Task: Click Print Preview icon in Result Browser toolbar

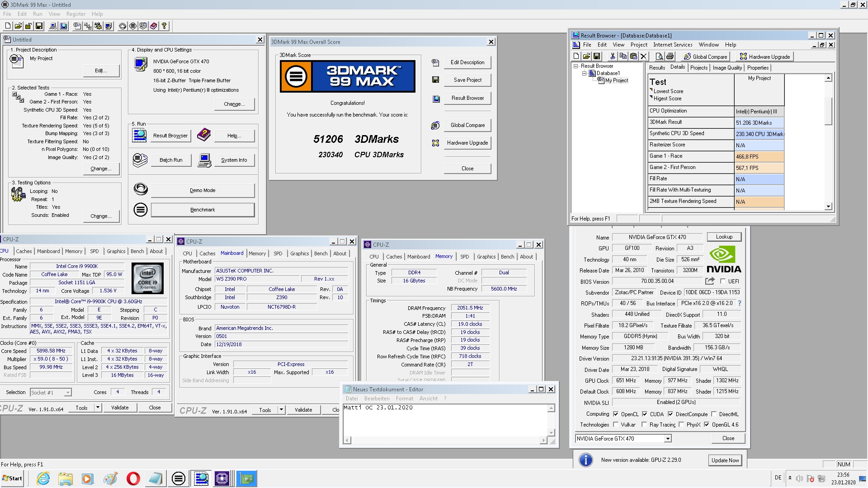Action: [x=660, y=56]
